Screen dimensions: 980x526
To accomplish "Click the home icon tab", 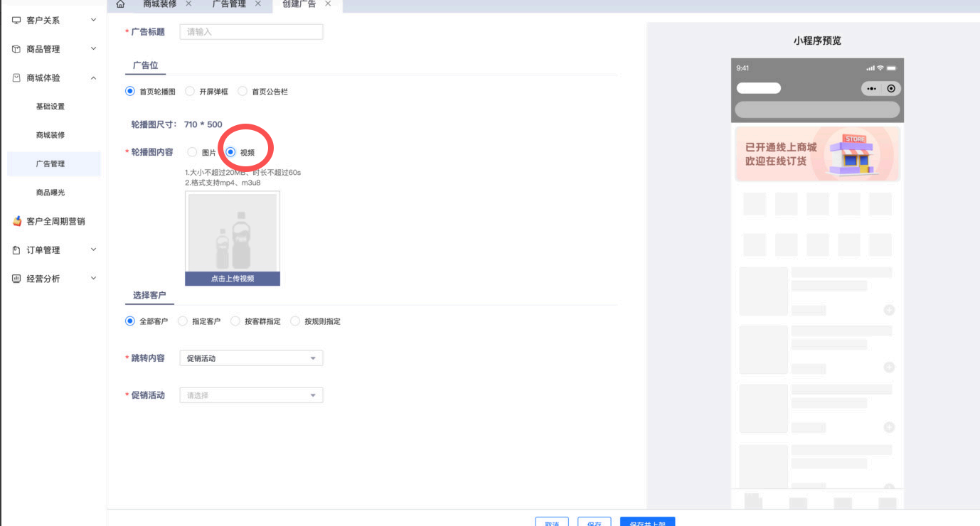I will click(120, 4).
